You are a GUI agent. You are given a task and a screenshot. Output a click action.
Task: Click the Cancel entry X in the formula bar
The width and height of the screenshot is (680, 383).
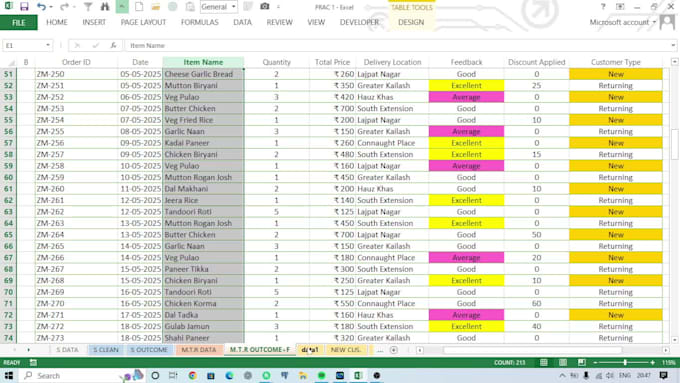(x=77, y=45)
